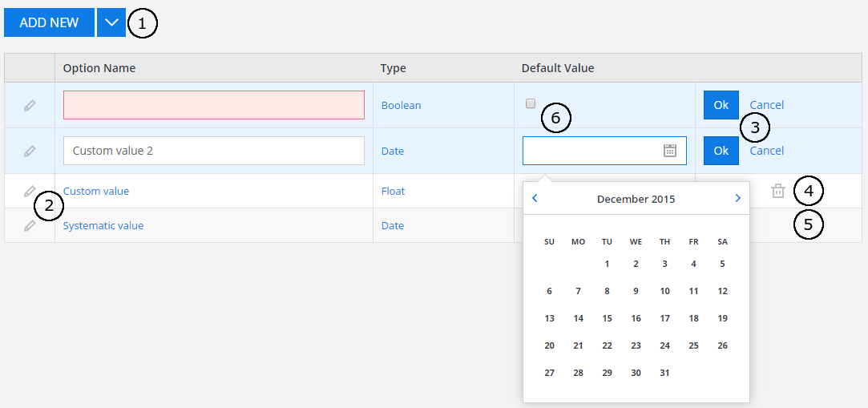This screenshot has width=868, height=408.
Task: Click the pencil icon beside Custom value 2
Action: pyautogui.click(x=30, y=151)
